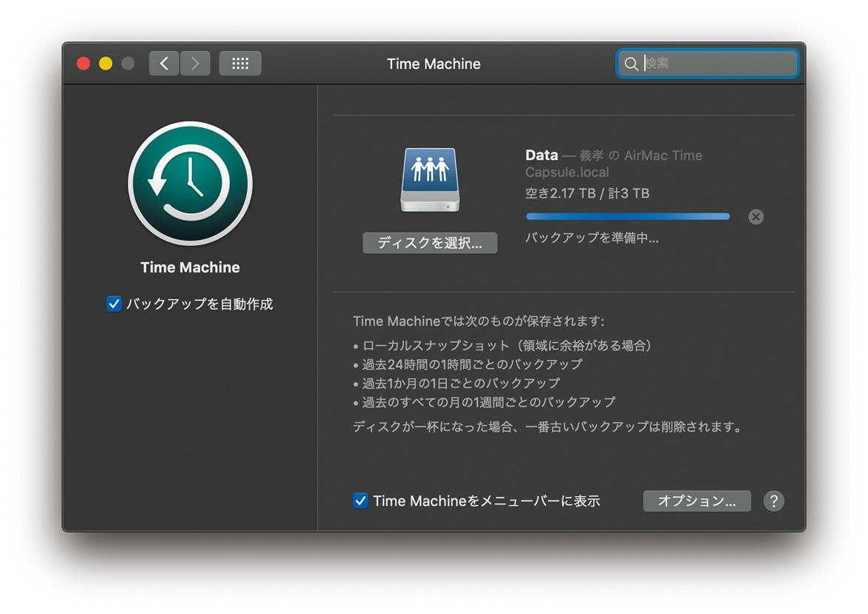Close the window with the red button
868x614 pixels.
(84, 64)
